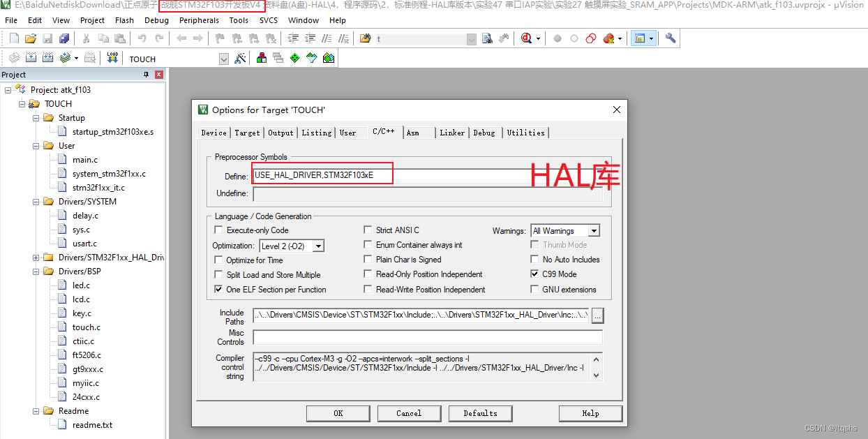This screenshot has height=439, width=868.
Task: Enable Read-Only Position Independent
Action: [368, 274]
